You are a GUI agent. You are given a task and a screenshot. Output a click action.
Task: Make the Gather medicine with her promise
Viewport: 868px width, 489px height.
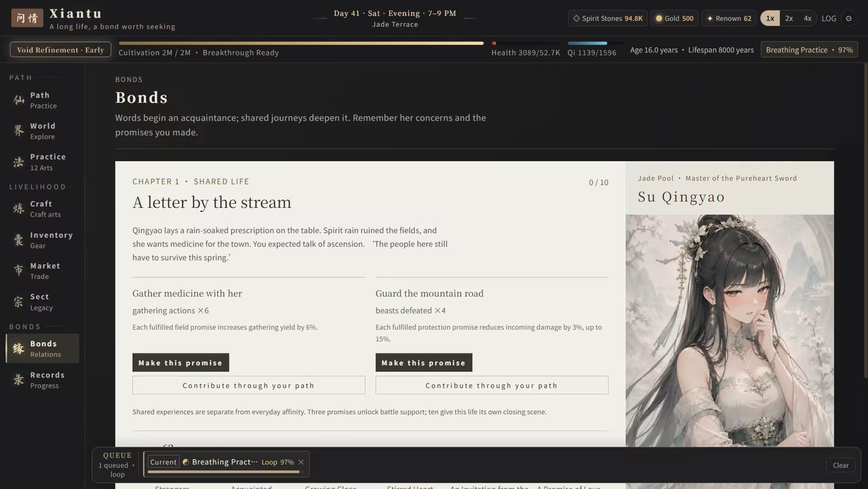(x=181, y=363)
